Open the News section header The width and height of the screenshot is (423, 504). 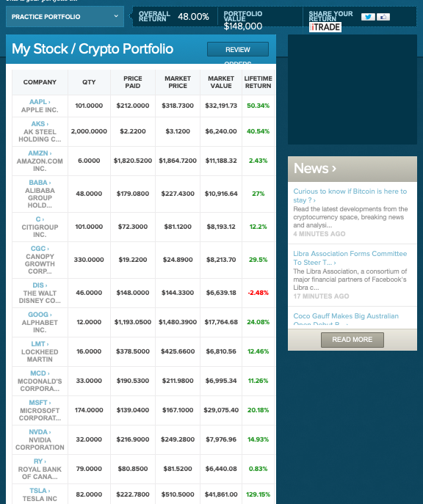[x=314, y=169]
